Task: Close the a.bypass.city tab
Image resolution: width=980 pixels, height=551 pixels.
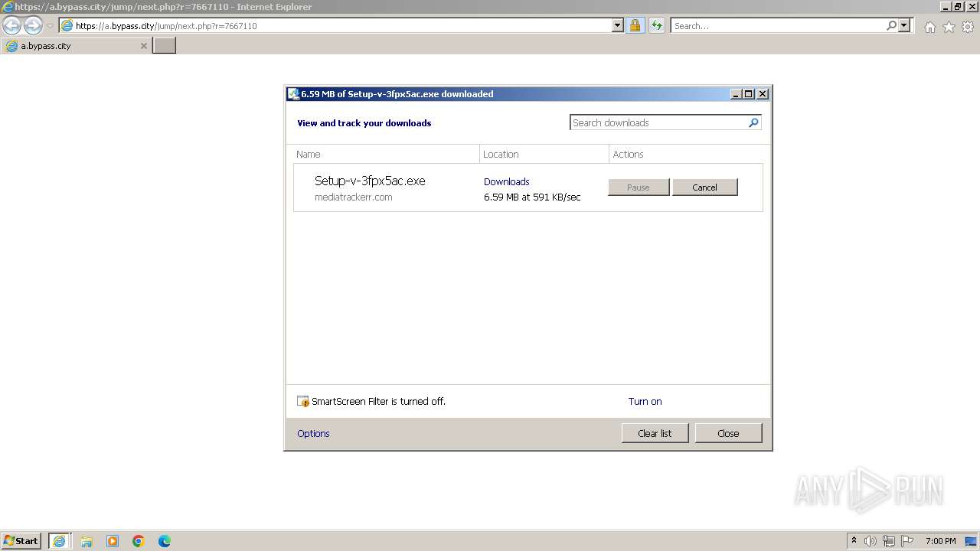Action: [x=143, y=46]
